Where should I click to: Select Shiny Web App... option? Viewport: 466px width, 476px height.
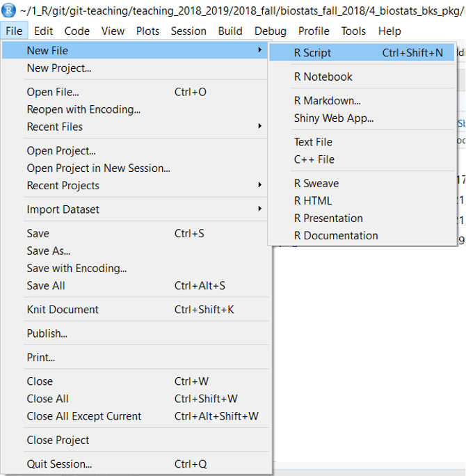click(362, 118)
